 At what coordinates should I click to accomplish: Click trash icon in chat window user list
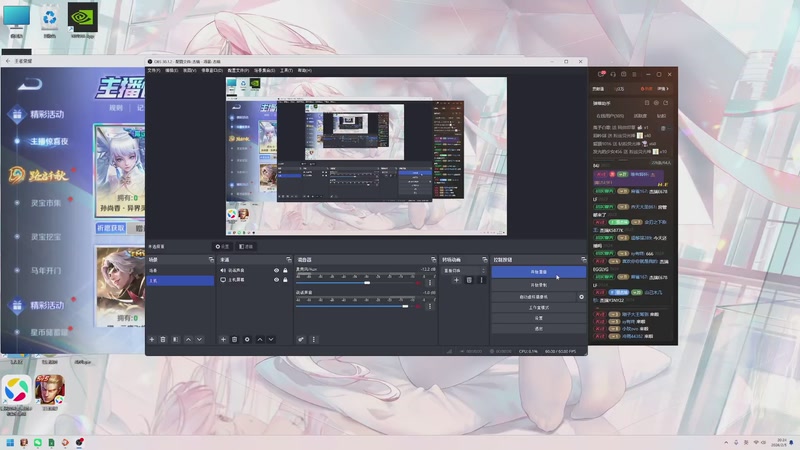(663, 128)
